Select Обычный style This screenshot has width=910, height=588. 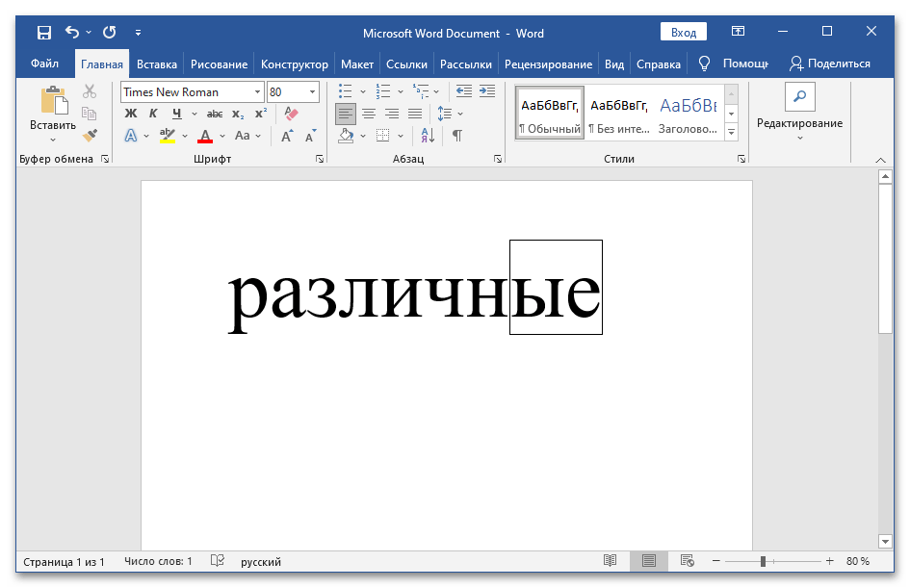coord(550,114)
